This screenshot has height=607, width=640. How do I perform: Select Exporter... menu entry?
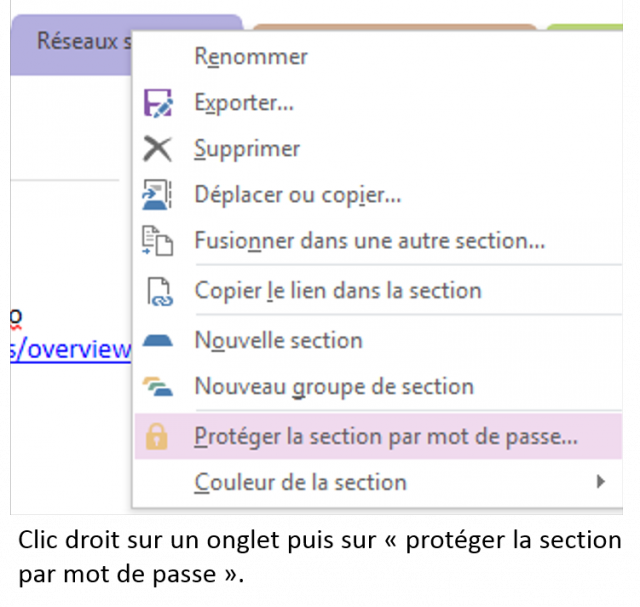tap(244, 103)
